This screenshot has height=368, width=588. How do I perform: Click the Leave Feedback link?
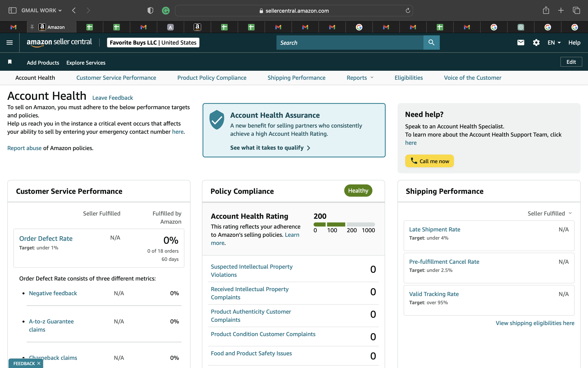tap(112, 98)
